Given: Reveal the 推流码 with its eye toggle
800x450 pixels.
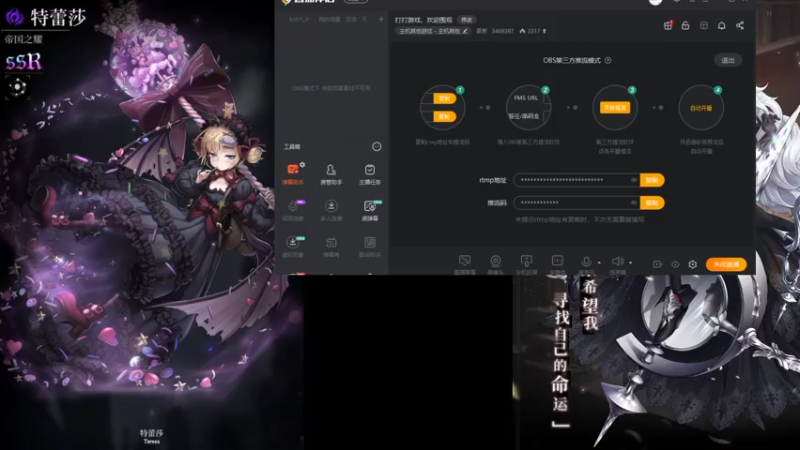Looking at the screenshot, I should coord(634,203).
